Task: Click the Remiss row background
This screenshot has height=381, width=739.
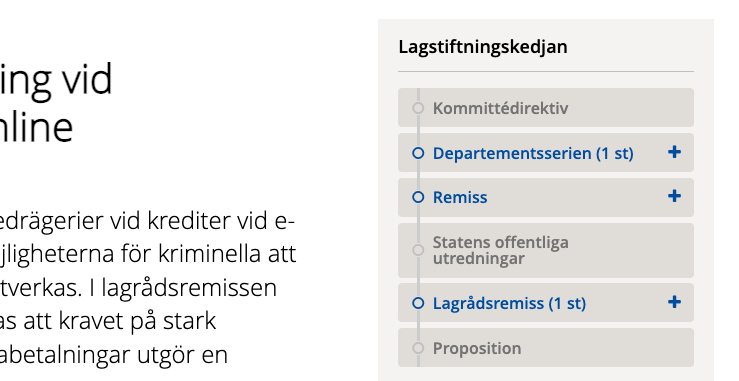Action: tap(546, 198)
